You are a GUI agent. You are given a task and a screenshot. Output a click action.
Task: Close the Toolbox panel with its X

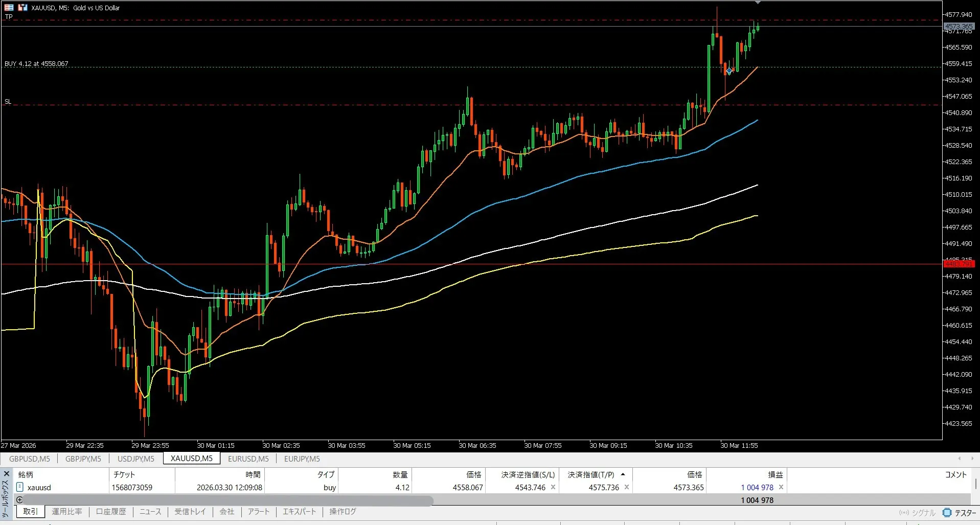tap(7, 474)
